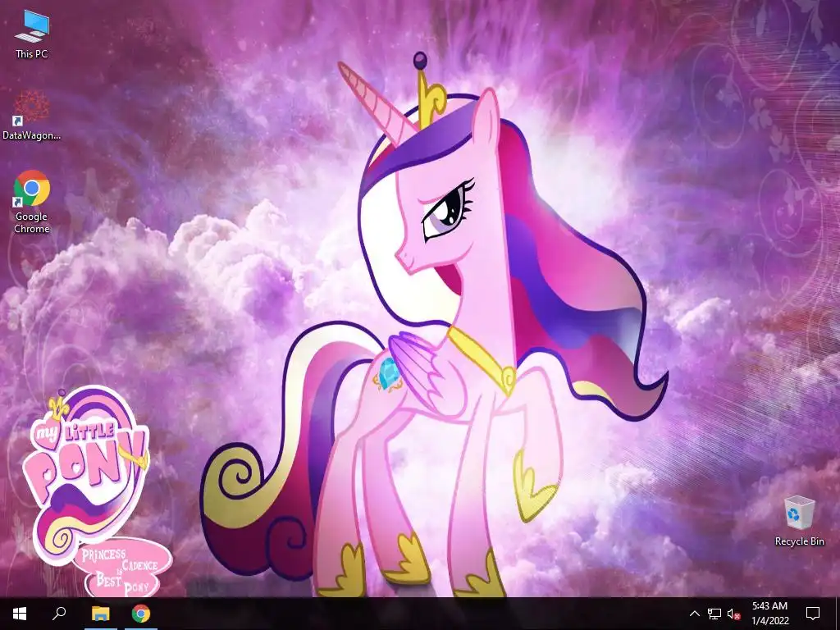Screen dimensions: 840x630
Task: Open File Explorer from the taskbar
Action: coord(100,614)
